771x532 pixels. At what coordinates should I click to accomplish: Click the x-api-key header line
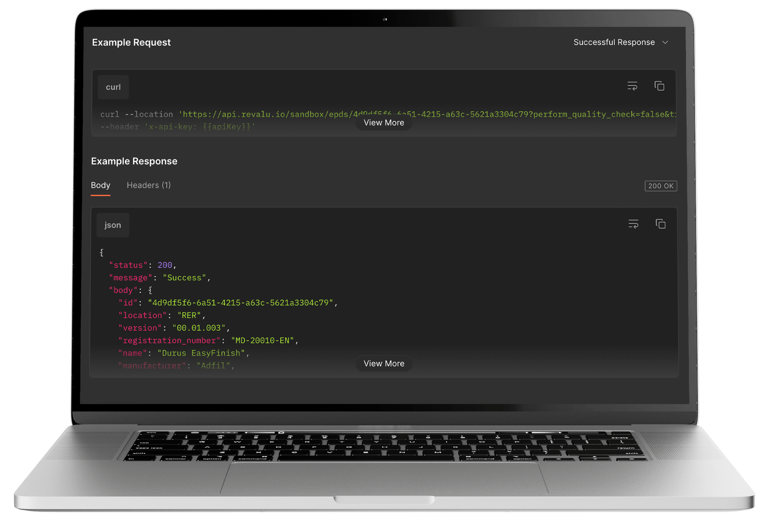177,127
